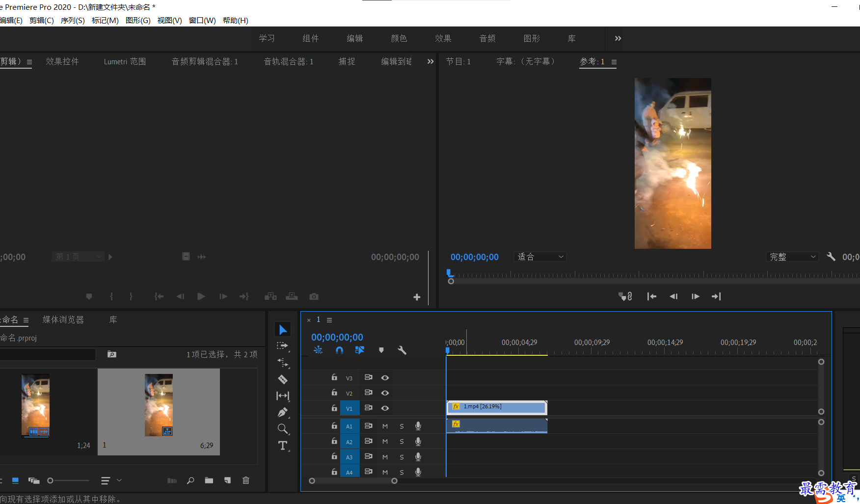Go to Out point in reference monitor
This screenshot has height=504, width=860.
click(717, 296)
